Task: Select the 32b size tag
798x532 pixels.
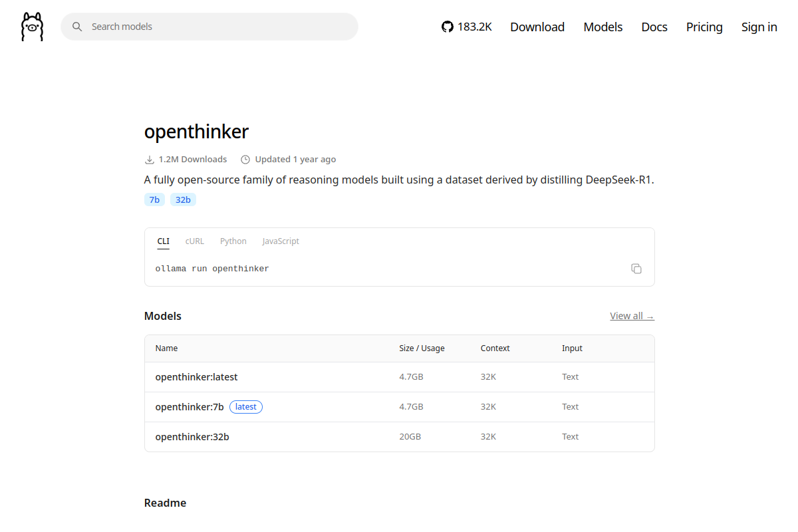Action: point(183,199)
